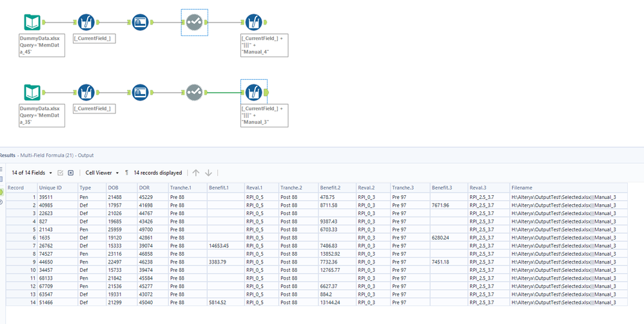644x324 pixels.
Task: Open the 14 of 14 Fields dropdown
Action: pyautogui.click(x=32, y=173)
